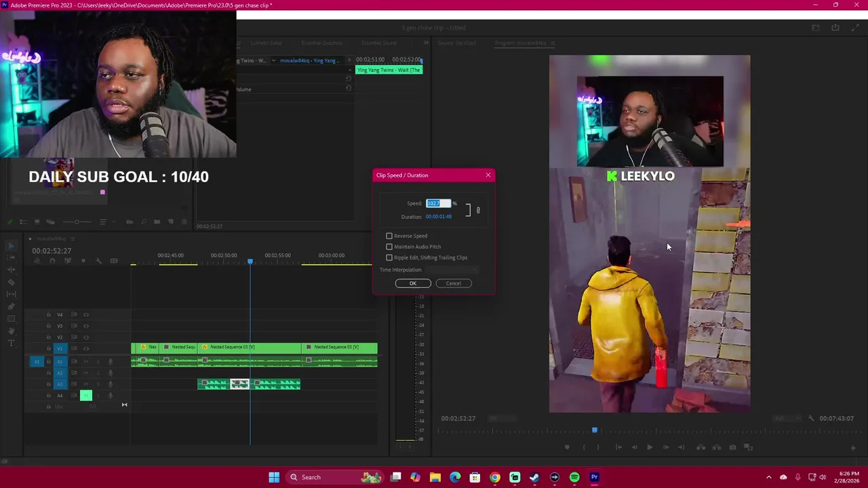Click the Duration timecode value
This screenshot has width=868, height=488.
[439, 217]
